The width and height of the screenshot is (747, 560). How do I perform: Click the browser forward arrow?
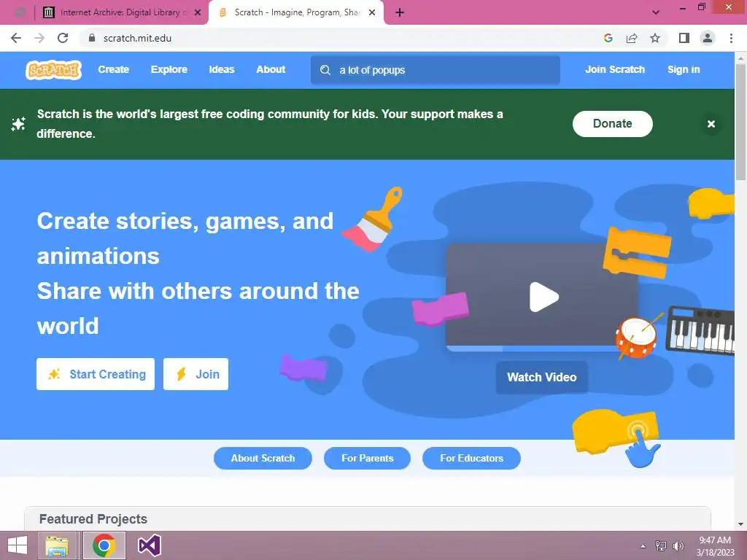(x=39, y=38)
